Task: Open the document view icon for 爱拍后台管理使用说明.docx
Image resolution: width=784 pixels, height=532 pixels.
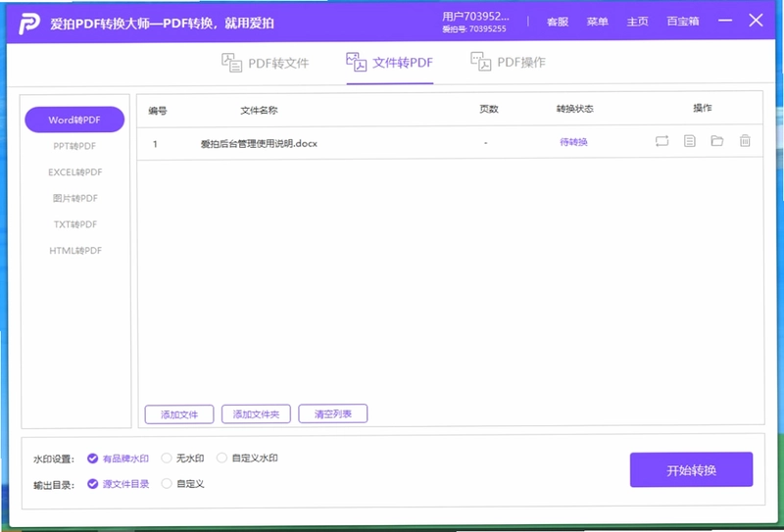Action: [690, 141]
